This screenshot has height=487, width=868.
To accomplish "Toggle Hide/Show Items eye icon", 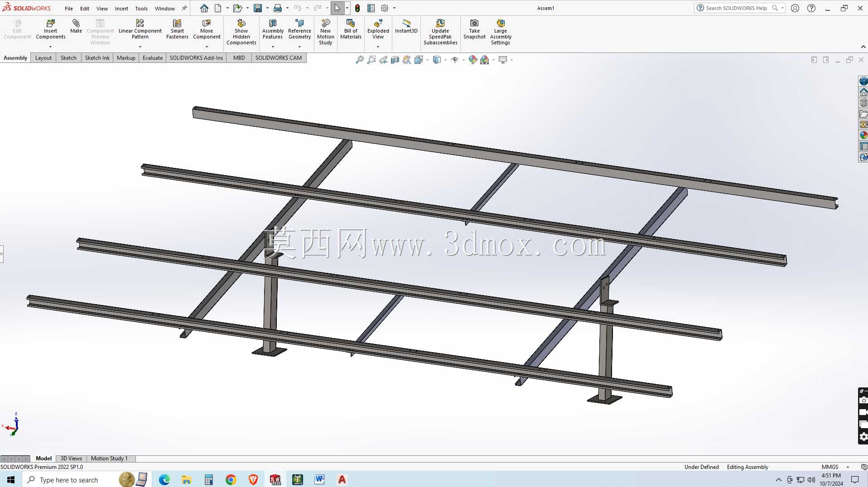I will (x=455, y=60).
